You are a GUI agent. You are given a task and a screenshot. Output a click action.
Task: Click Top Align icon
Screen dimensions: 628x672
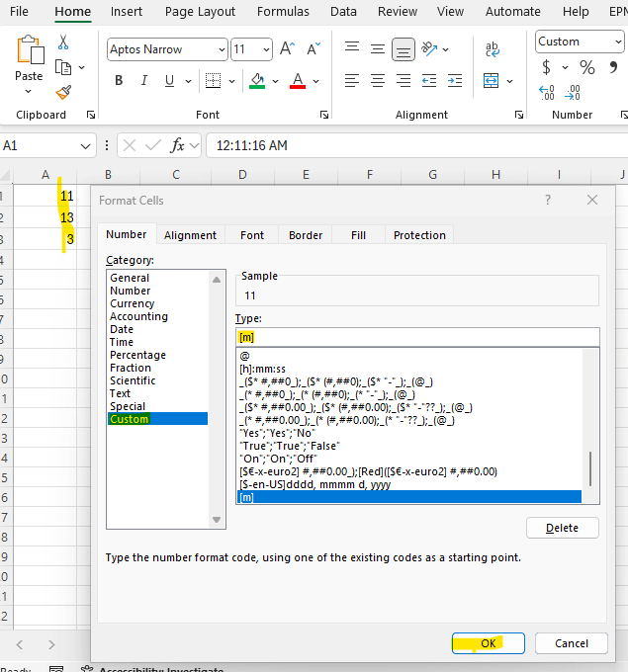click(352, 48)
